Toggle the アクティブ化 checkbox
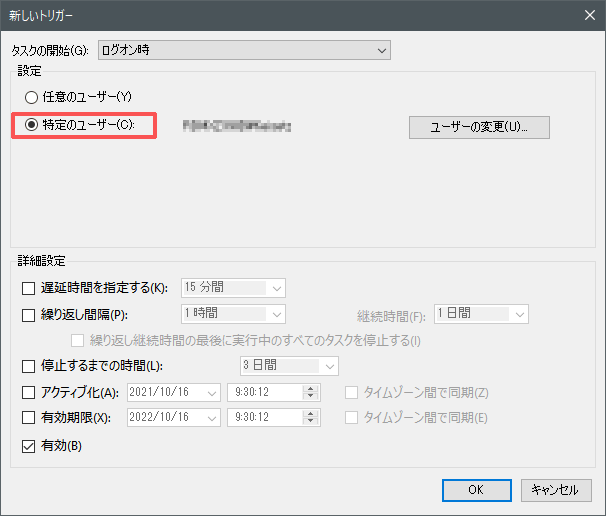This screenshot has height=516, width=606. pos(28,392)
